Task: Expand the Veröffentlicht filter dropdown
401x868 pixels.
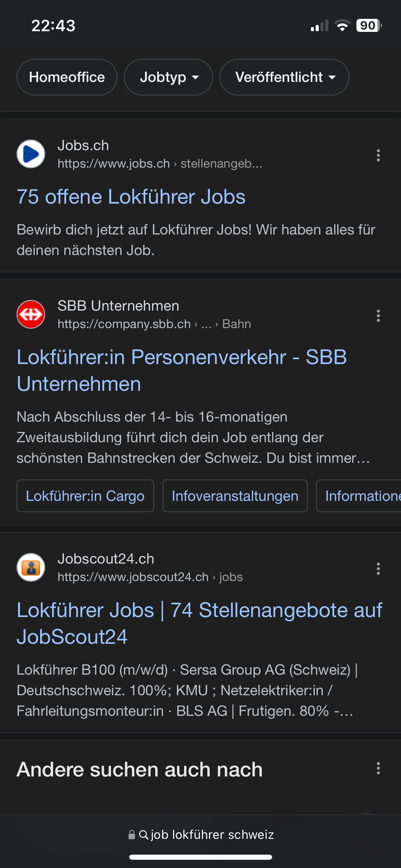Action: coord(284,77)
